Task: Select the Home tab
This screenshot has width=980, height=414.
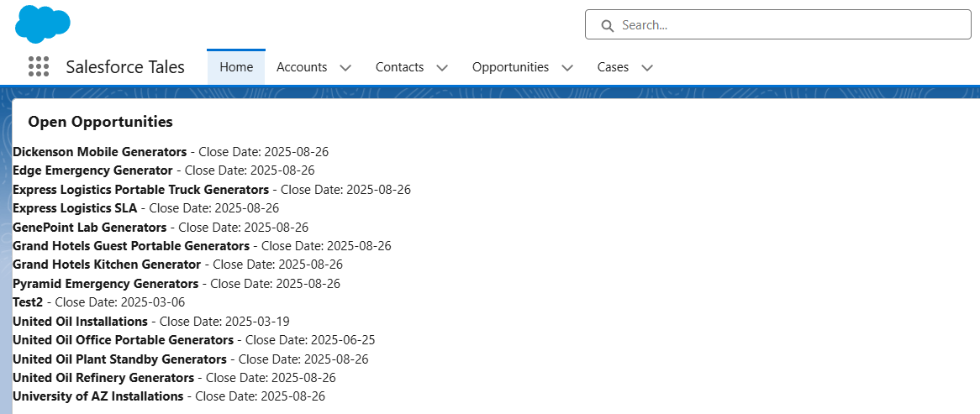Action: click(236, 67)
